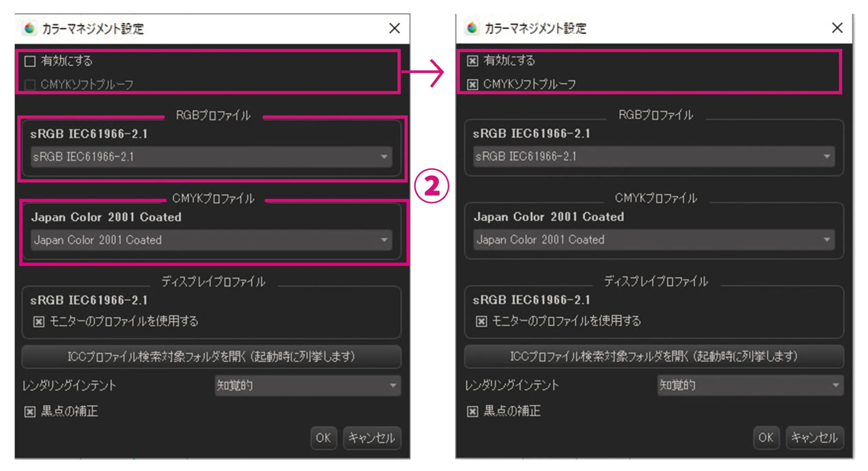Expand the RGB profile dropdown arrow in right dialog

coord(827,156)
